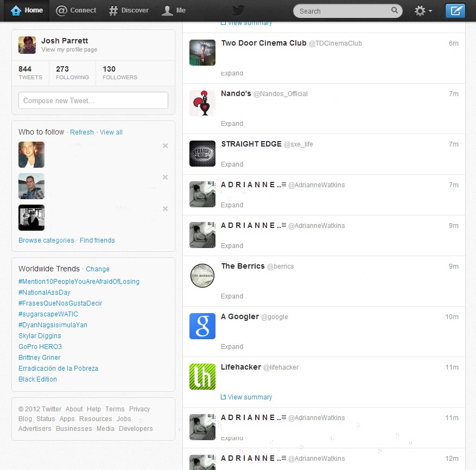Expand the STRAIGHT EDGE tweet

click(x=232, y=164)
